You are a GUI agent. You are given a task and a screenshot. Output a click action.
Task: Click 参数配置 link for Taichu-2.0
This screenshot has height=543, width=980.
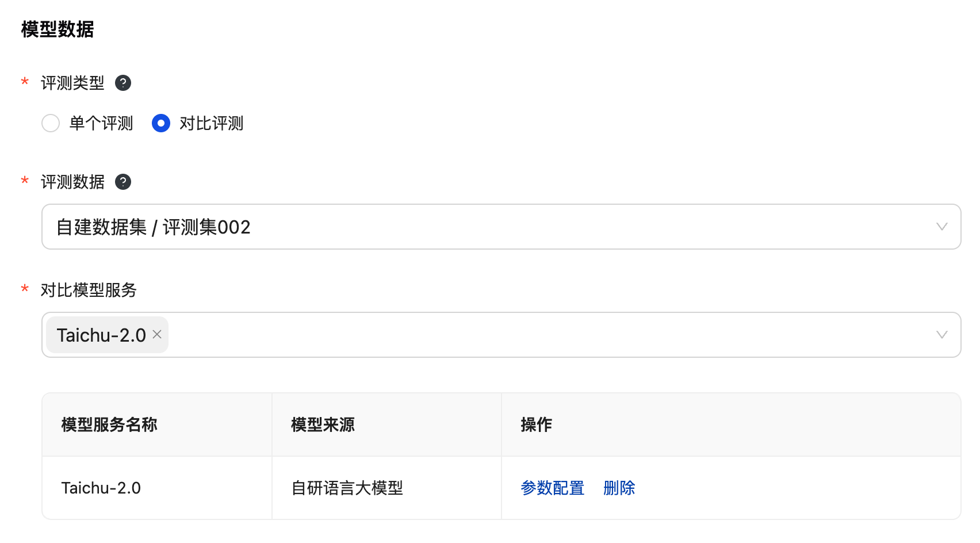coord(552,488)
